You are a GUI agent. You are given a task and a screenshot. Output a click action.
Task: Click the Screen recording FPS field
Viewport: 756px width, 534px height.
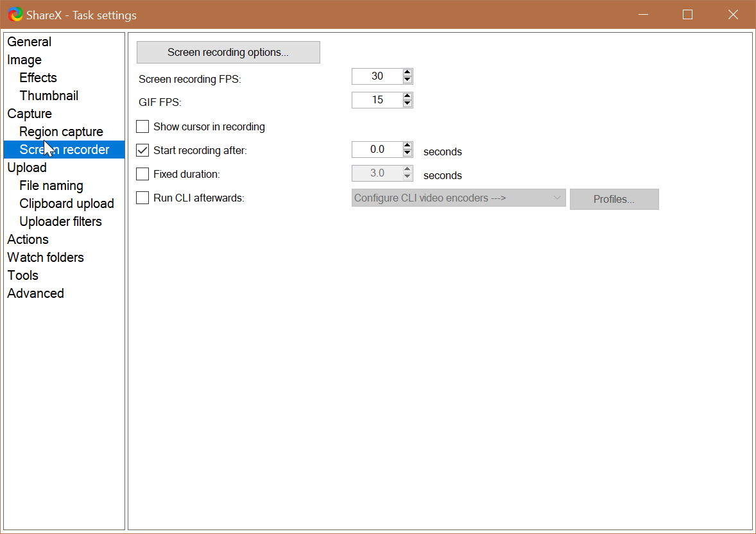pyautogui.click(x=376, y=76)
